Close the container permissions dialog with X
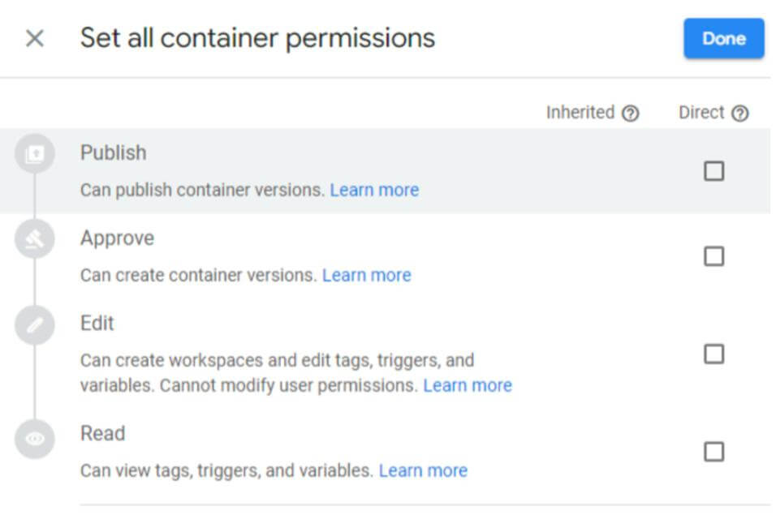The image size is (776, 532). (35, 38)
